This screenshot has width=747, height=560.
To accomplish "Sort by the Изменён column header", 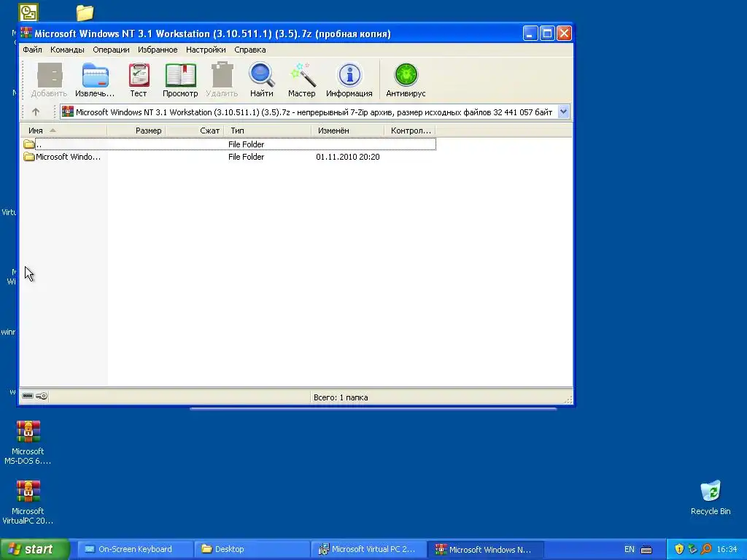I will (x=348, y=131).
